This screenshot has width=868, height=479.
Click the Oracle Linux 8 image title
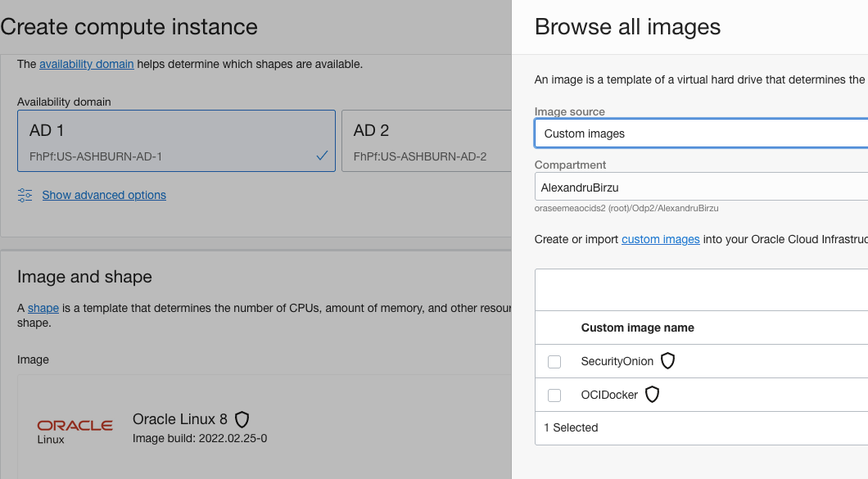pos(179,419)
